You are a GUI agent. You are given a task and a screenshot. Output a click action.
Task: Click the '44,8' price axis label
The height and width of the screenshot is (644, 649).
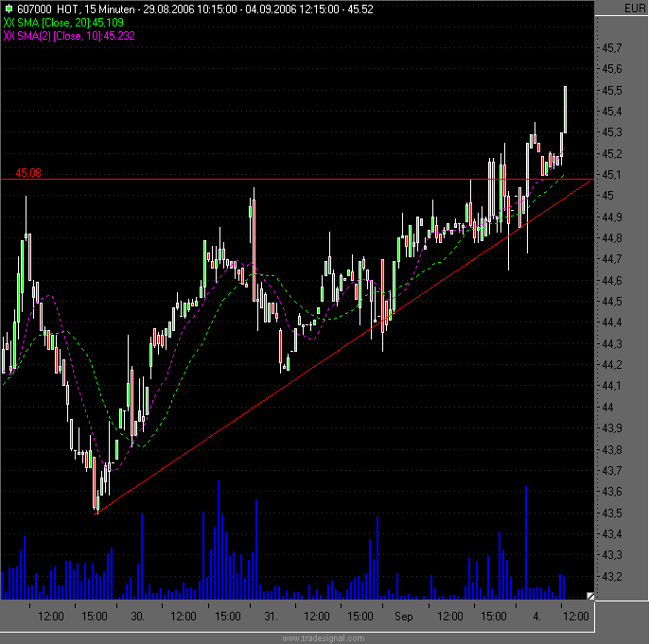coord(612,237)
